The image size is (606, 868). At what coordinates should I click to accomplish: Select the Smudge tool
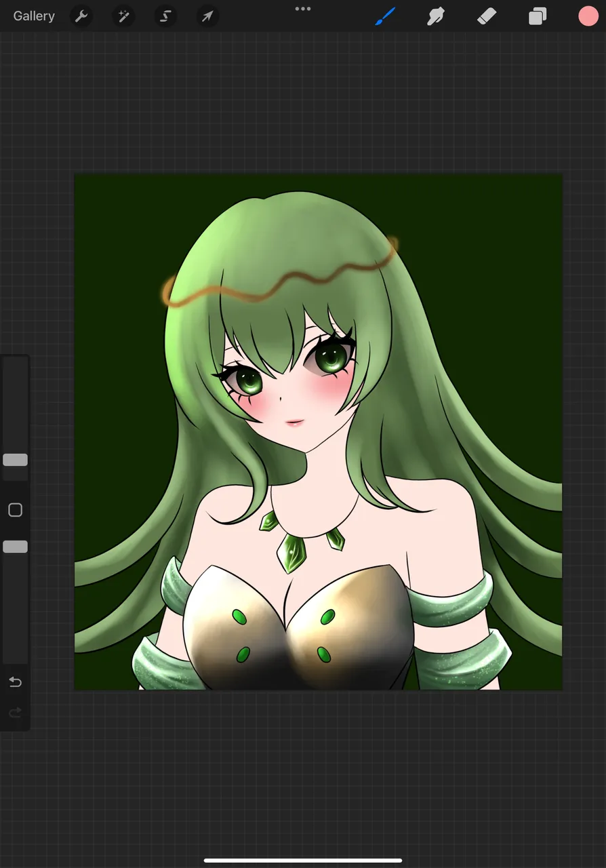coord(435,16)
